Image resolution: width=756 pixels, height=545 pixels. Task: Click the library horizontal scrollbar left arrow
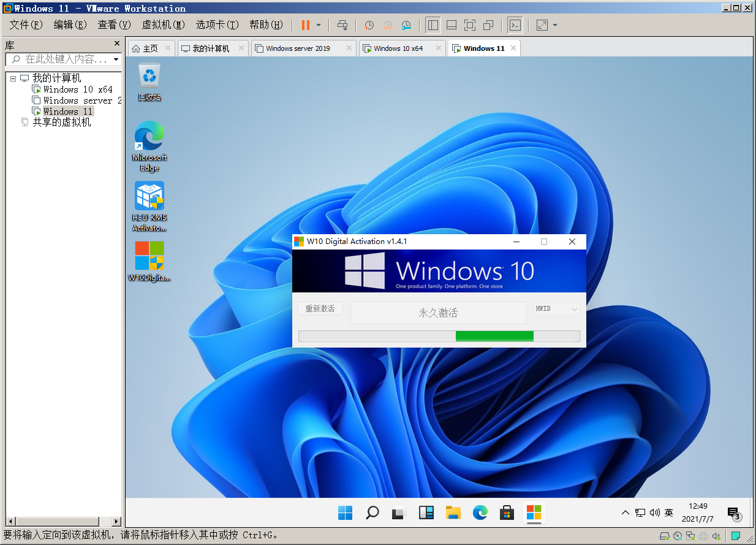point(9,521)
